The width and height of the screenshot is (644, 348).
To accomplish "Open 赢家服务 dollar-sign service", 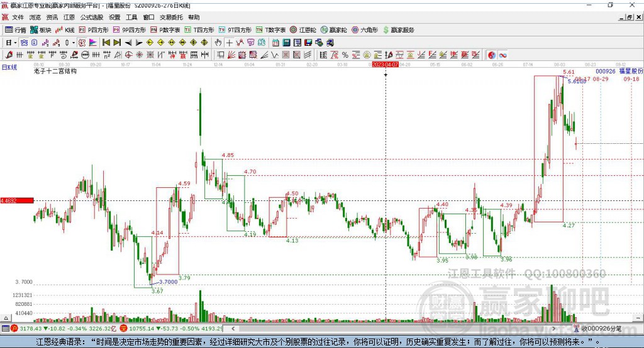I will pos(398,30).
